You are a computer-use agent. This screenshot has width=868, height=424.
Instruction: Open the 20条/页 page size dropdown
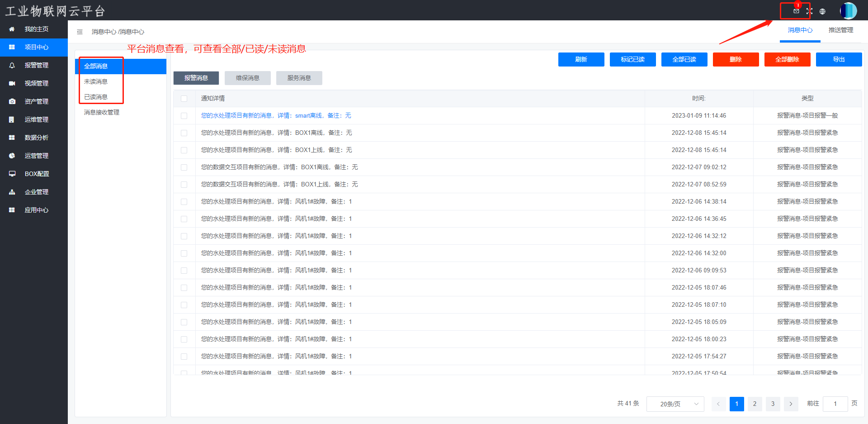pos(675,404)
